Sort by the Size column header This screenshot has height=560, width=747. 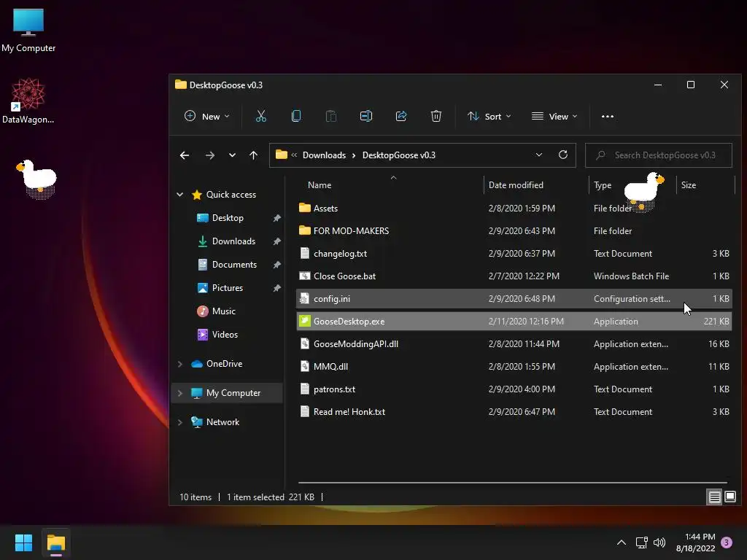pos(689,185)
